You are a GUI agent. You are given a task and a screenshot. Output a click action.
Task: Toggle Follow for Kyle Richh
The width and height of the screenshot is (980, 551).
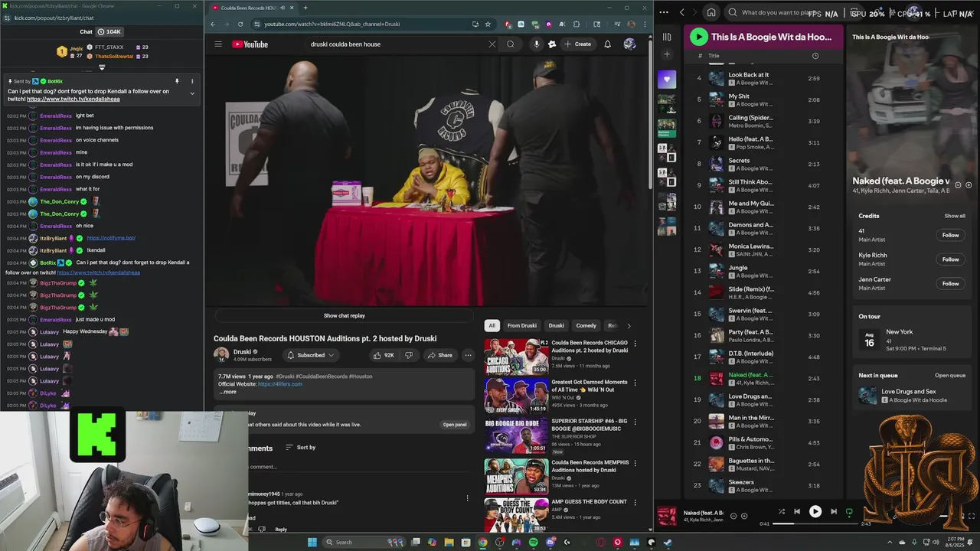click(x=950, y=259)
